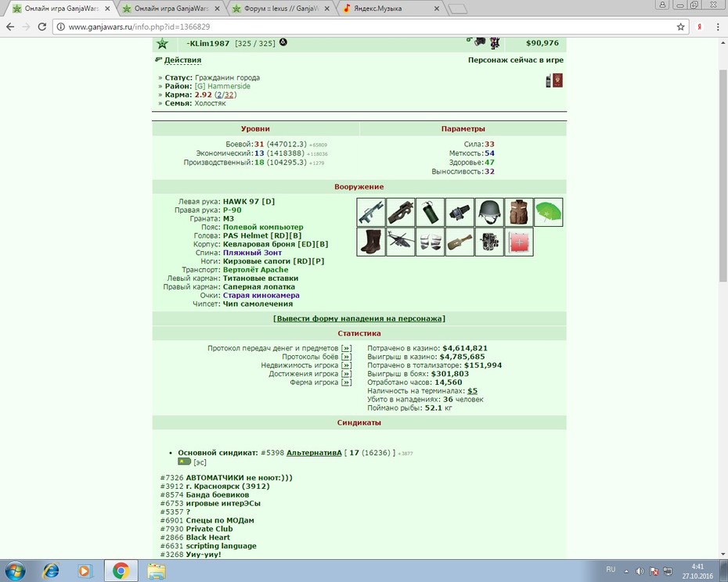Switch to the Форум lexus tab
The height and width of the screenshot is (582, 728).
pos(281,9)
